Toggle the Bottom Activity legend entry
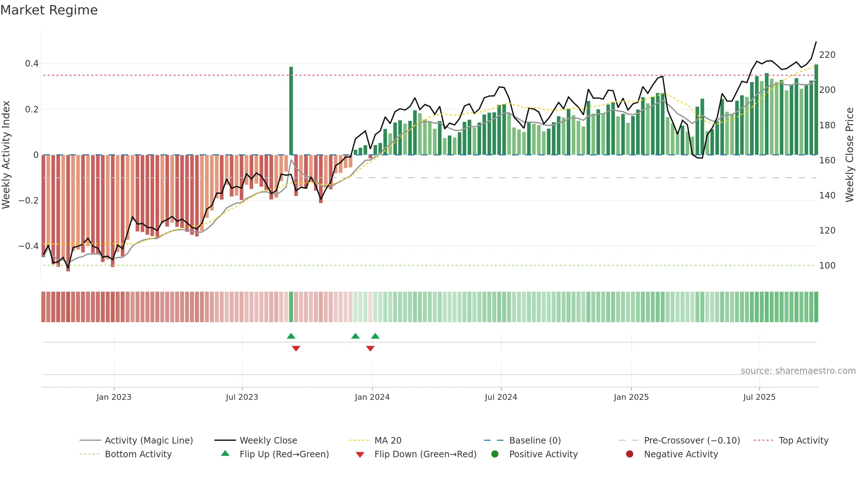The image size is (868, 488). (x=125, y=454)
